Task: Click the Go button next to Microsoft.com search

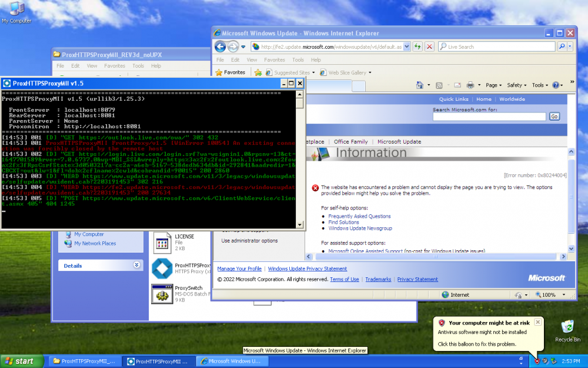Action: (x=554, y=116)
